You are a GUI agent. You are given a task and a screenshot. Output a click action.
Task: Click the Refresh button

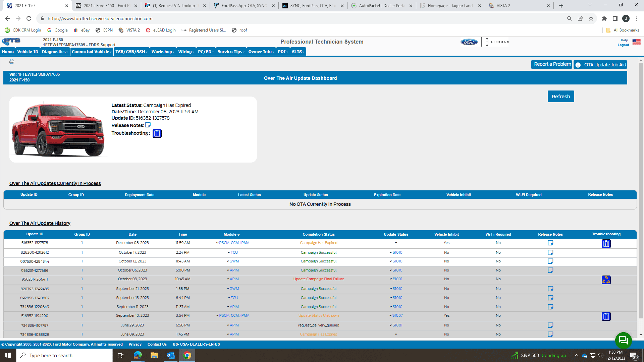tap(560, 97)
